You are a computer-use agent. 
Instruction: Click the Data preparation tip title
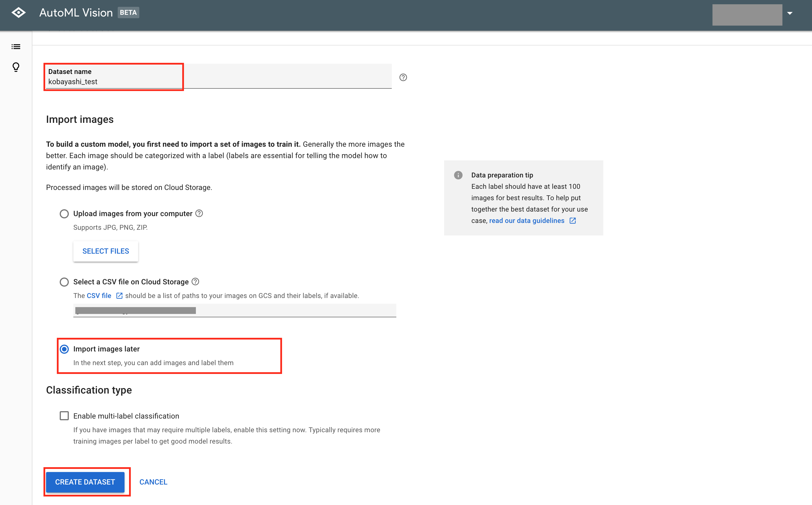[x=502, y=175]
